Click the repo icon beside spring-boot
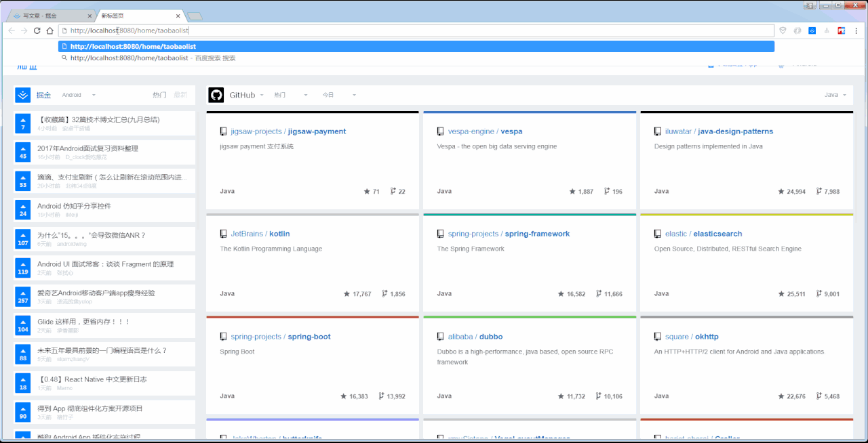 click(223, 337)
